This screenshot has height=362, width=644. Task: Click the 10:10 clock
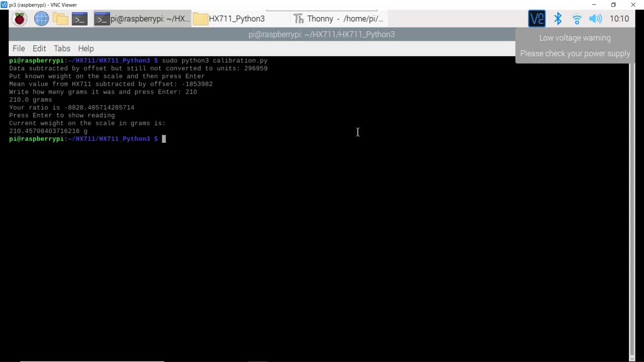[x=619, y=19]
